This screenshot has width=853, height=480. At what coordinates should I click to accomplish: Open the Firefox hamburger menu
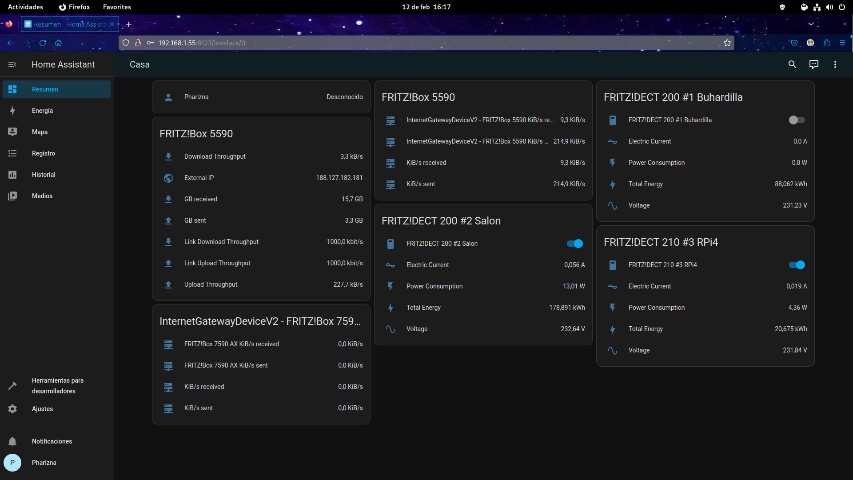coord(842,42)
